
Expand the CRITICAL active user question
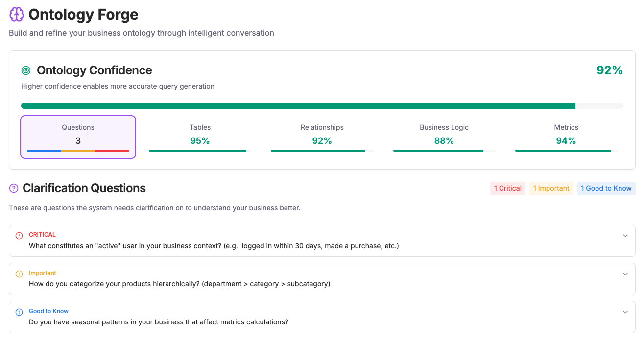pos(625,235)
